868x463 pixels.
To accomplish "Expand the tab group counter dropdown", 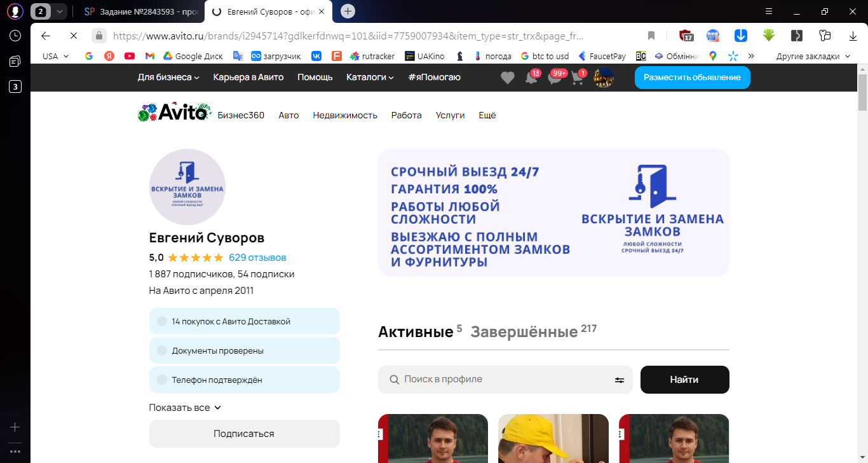I will pos(59,11).
